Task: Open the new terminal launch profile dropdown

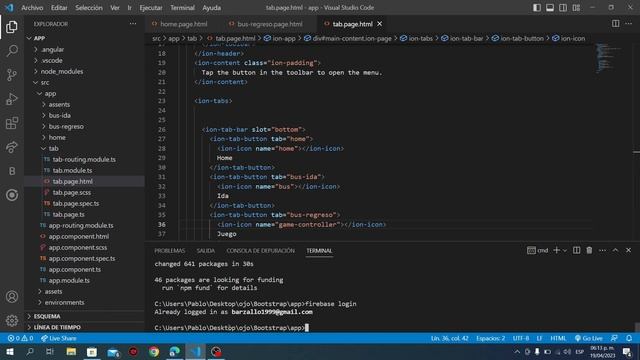Action: 565,251
